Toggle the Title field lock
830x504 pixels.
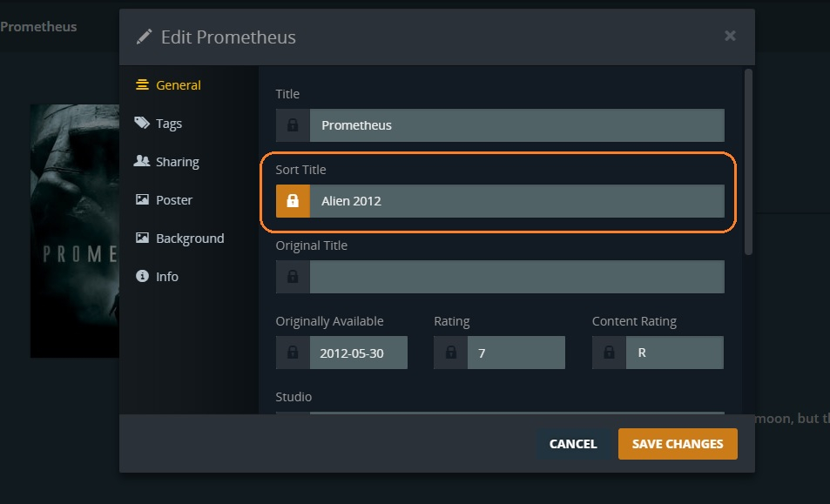point(293,125)
